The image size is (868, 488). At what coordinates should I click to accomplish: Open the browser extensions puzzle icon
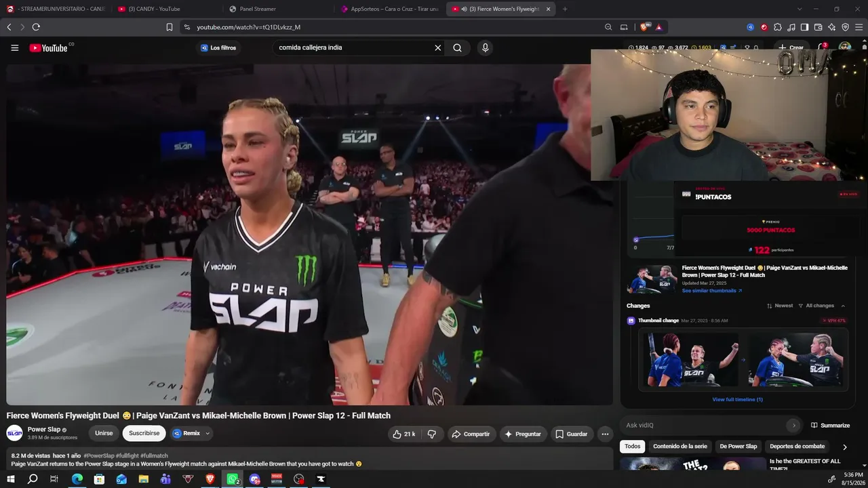point(778,27)
